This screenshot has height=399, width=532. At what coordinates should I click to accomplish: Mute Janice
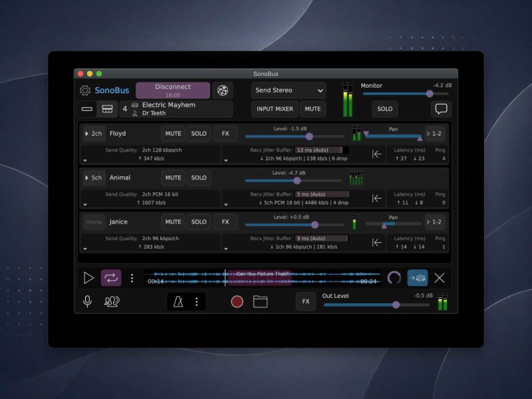(173, 222)
